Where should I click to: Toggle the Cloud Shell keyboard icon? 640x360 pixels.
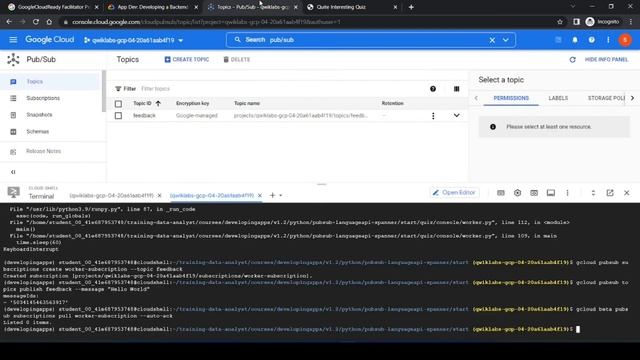pyautogui.click(x=501, y=193)
